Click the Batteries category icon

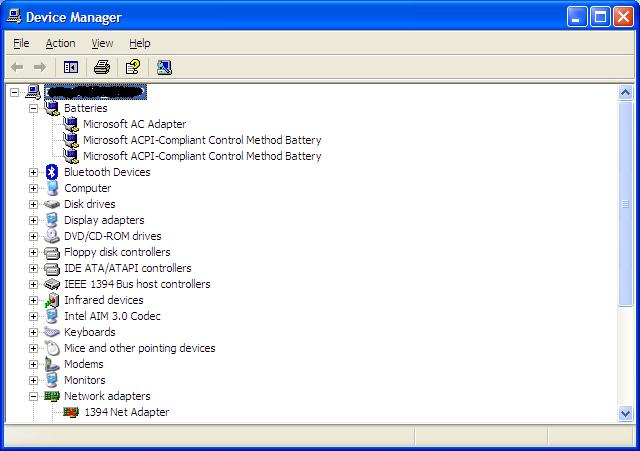(x=52, y=108)
